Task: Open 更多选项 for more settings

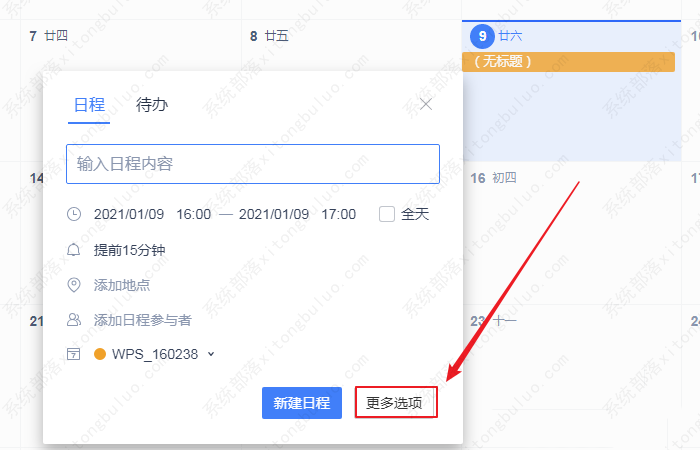Action: coord(395,403)
